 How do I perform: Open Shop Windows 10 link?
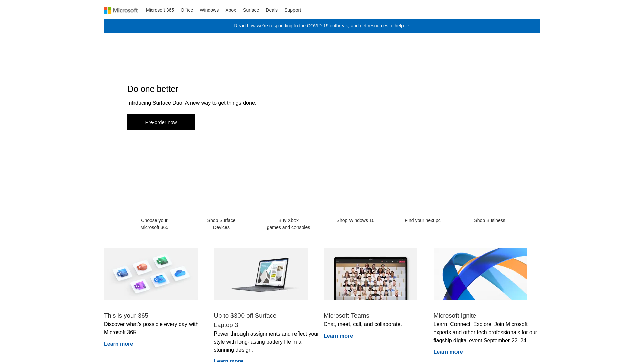(356, 220)
